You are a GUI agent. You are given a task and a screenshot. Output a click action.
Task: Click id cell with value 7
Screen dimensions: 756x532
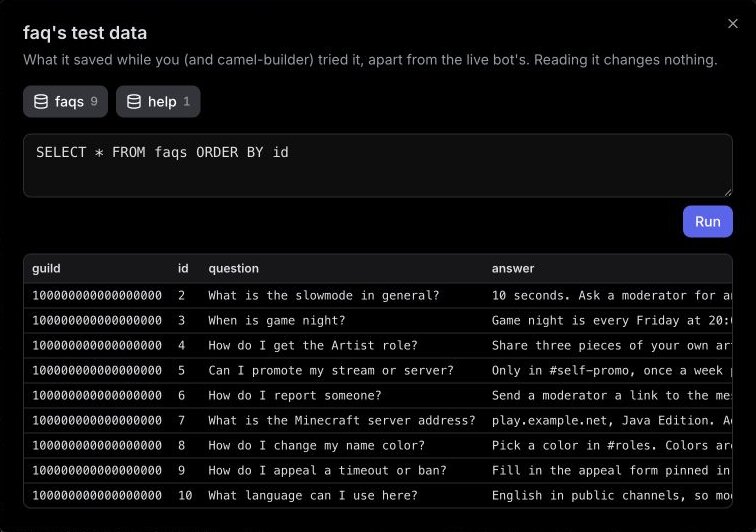(181, 421)
